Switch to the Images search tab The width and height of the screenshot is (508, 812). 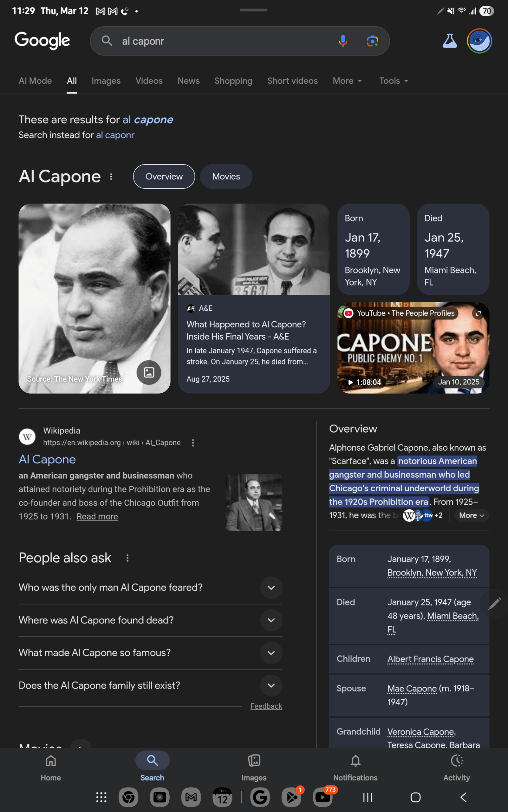click(106, 81)
